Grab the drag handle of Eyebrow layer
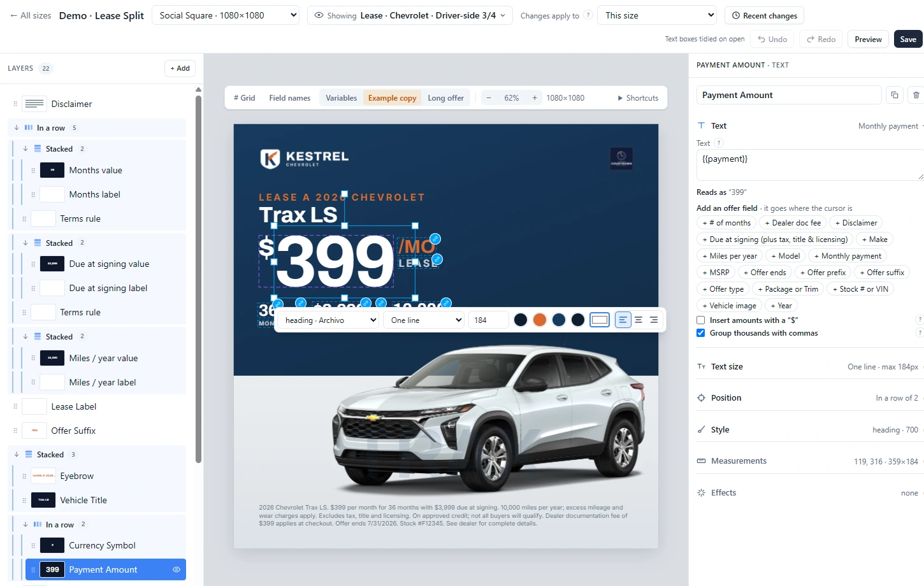This screenshot has height=586, width=924. pos(24,476)
